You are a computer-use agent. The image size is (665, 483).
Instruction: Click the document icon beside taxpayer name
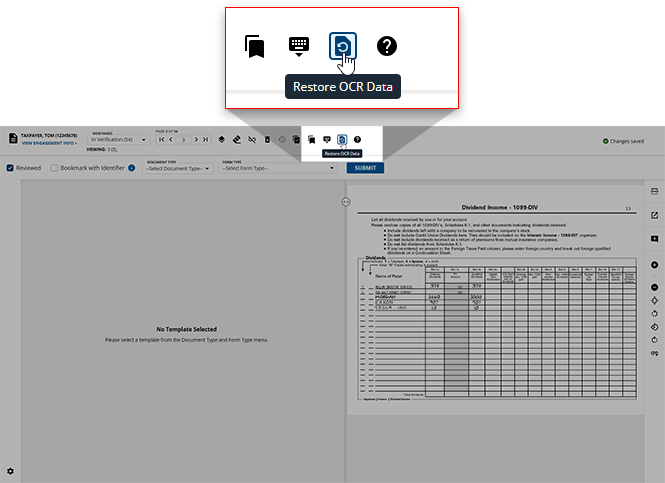13,138
